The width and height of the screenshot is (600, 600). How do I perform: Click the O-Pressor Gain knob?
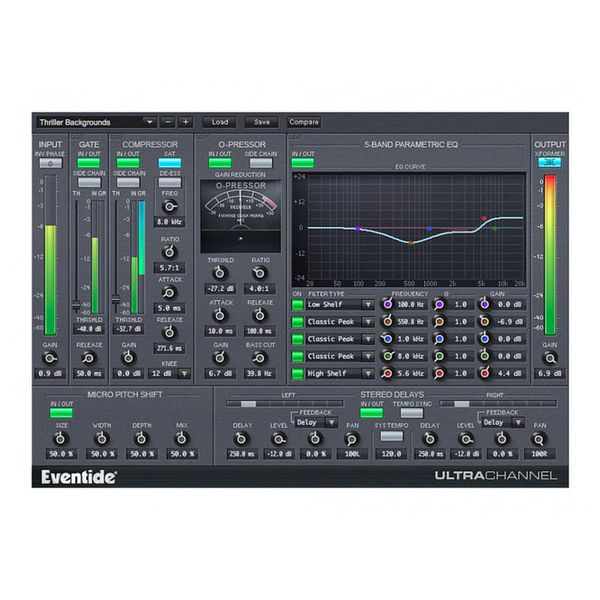(x=220, y=358)
